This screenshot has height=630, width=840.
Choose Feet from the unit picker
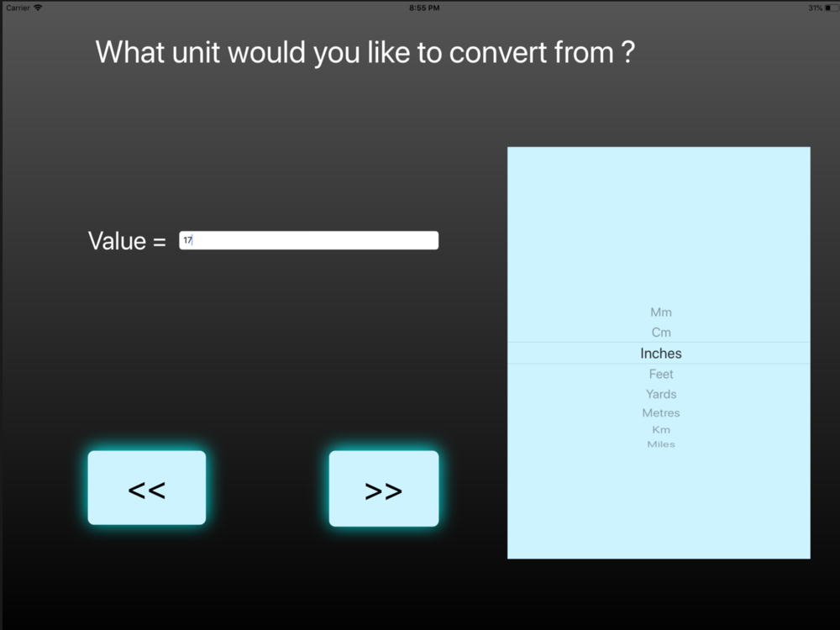point(660,374)
